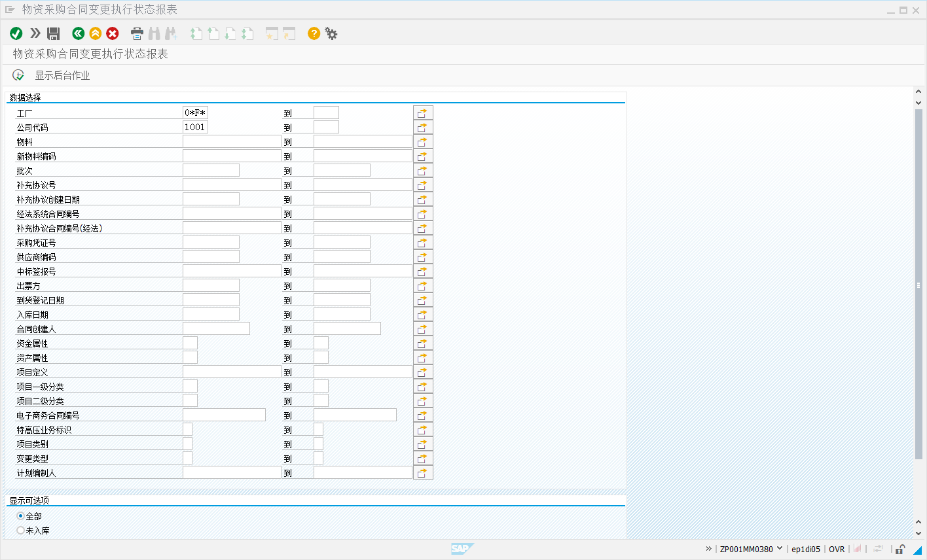
Task: Click the yellow Exit up-arrow icon
Action: (x=96, y=33)
